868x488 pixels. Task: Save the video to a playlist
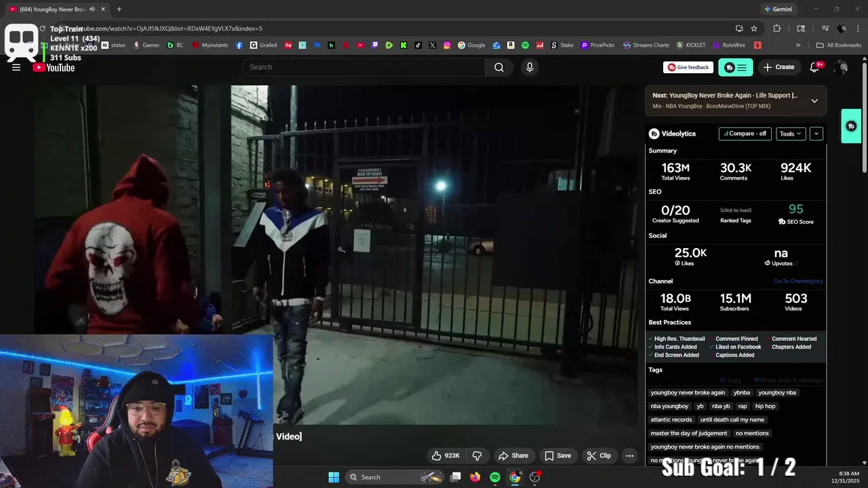(557, 455)
